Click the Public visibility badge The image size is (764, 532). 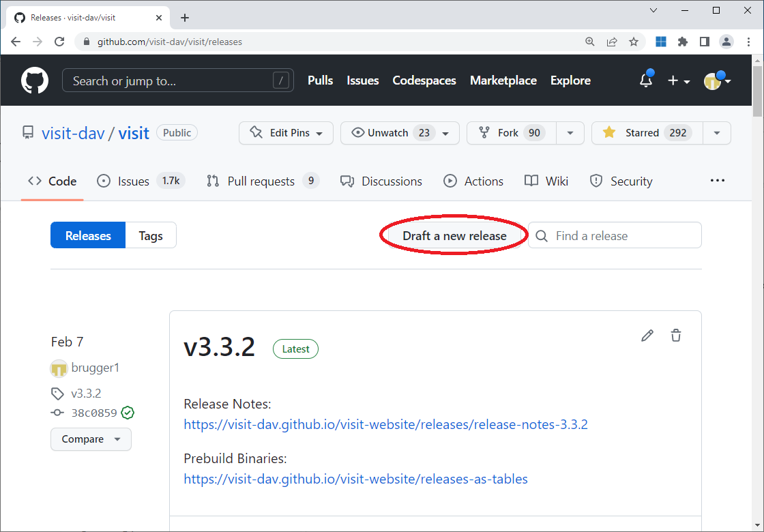click(177, 132)
